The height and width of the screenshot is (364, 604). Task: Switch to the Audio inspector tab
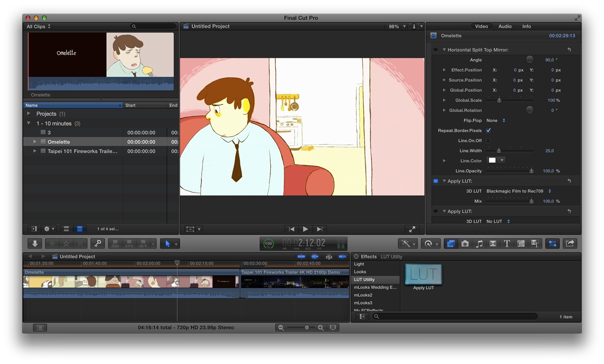coord(505,26)
